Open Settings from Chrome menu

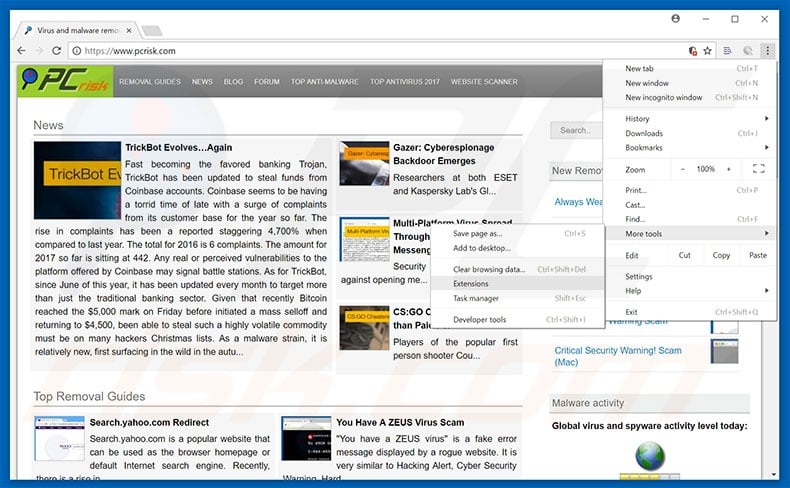(690, 276)
